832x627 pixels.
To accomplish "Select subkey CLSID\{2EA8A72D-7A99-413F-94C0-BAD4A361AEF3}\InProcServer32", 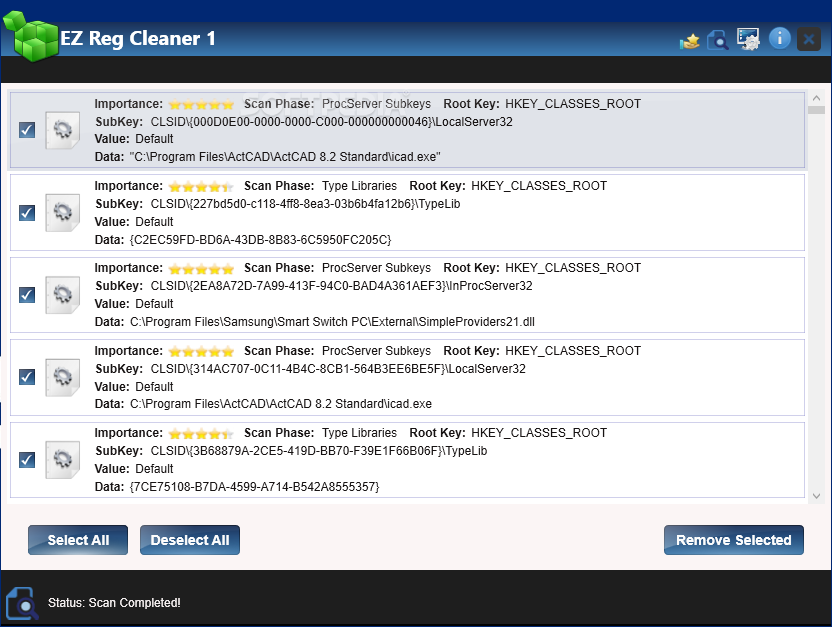I will click(x=342, y=286).
